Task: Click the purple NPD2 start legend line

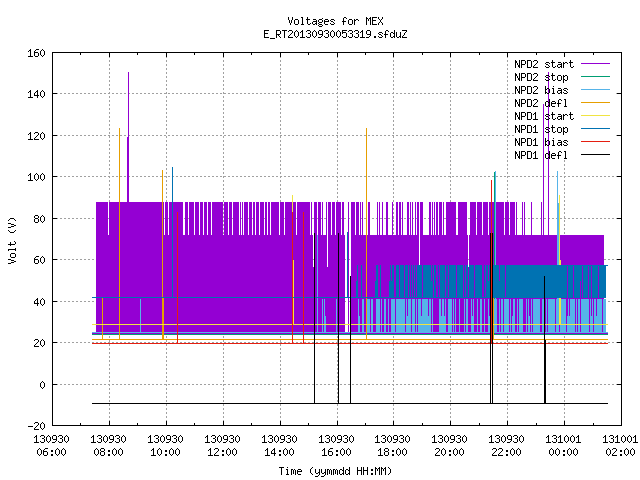Action: point(596,64)
